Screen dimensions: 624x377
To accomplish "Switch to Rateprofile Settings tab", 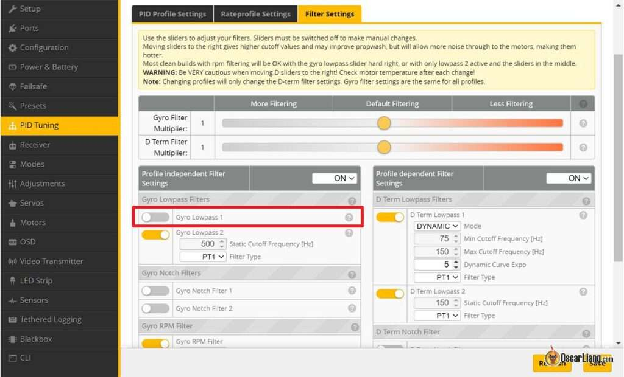I will coord(255,14).
